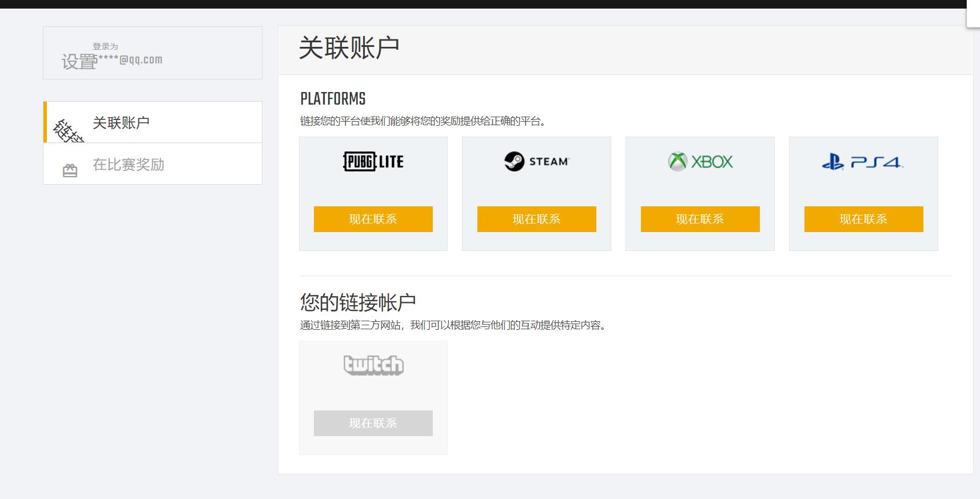Open the 关联账户 sidebar tab

tap(153, 122)
